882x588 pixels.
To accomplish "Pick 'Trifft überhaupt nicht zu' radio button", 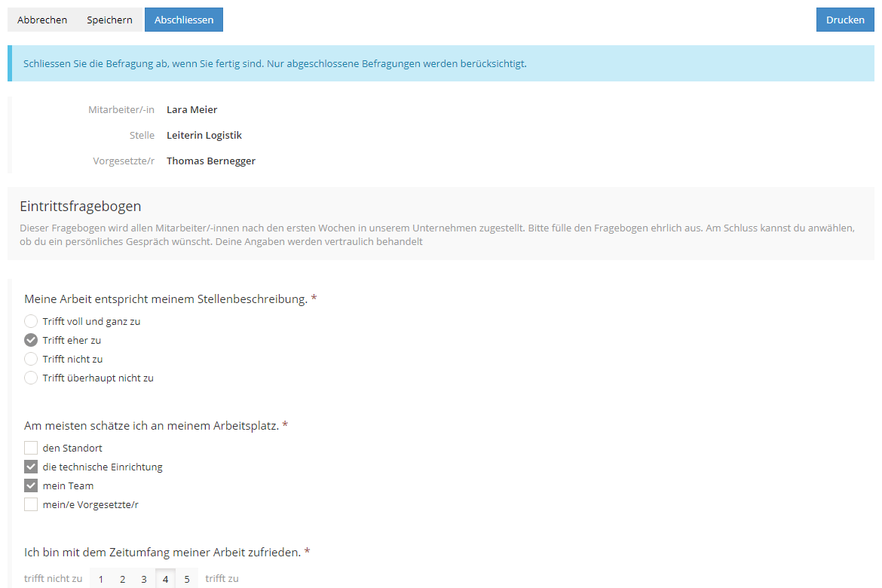I will click(x=31, y=378).
